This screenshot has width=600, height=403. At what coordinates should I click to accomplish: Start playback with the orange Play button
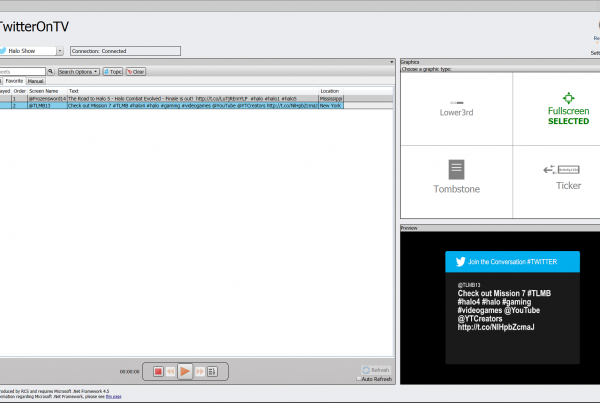185,371
